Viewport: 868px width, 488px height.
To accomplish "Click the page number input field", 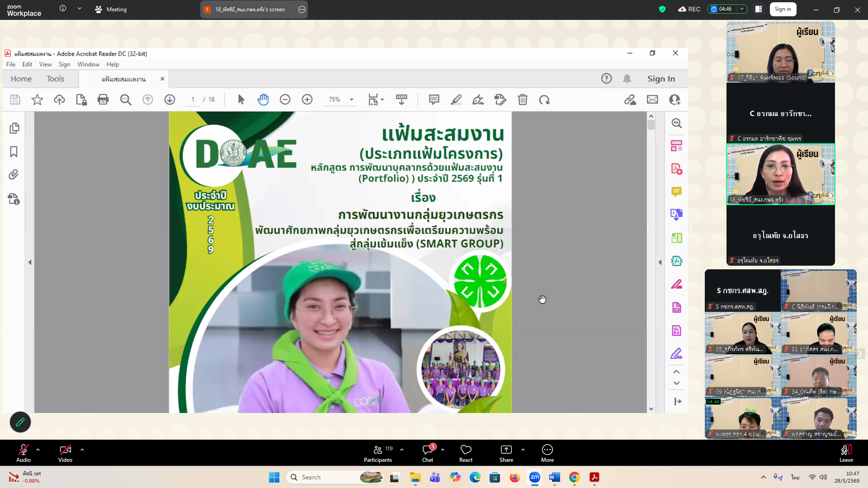I will point(193,99).
